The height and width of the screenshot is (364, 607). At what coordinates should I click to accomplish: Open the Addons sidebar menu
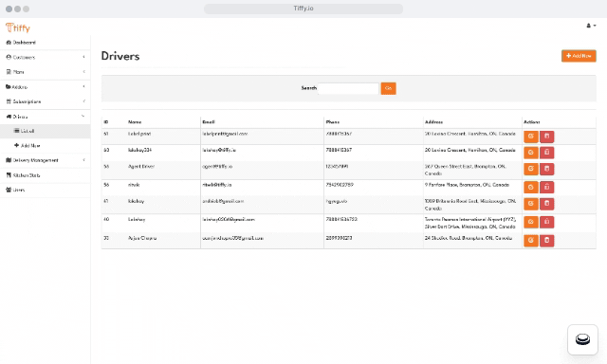[x=45, y=87]
